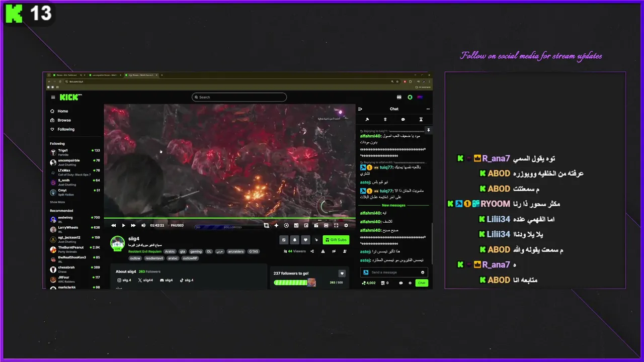This screenshot has height=362, width=644.
Task: Select the outlowRP stream tag
Action: pos(190,258)
